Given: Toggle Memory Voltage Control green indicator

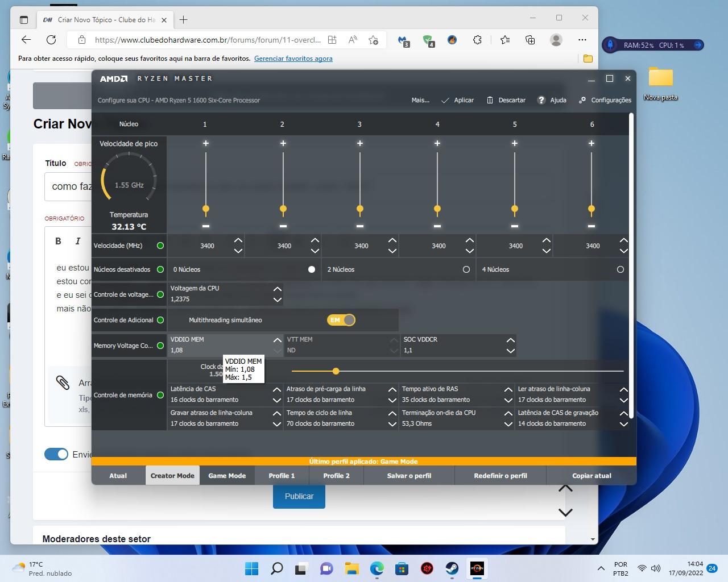Looking at the screenshot, I should coord(160,346).
